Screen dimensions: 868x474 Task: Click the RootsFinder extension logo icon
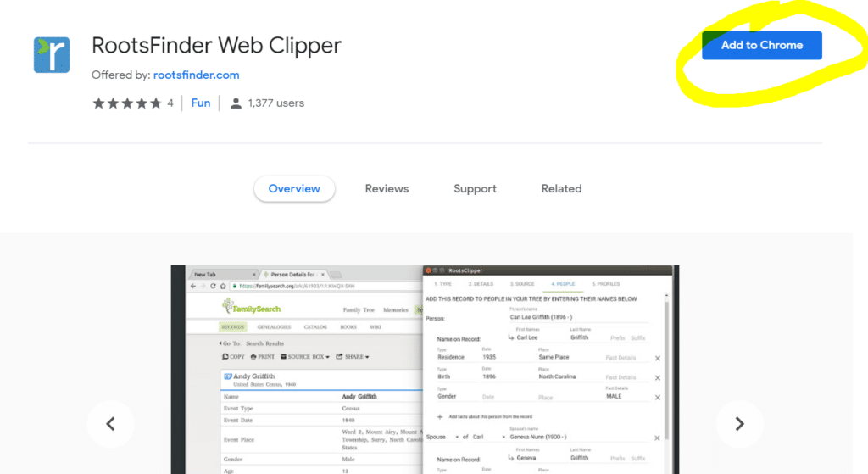[x=52, y=55]
